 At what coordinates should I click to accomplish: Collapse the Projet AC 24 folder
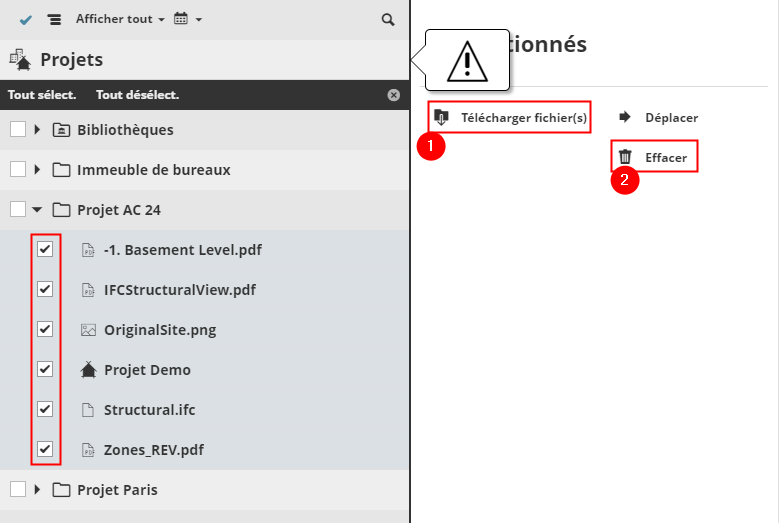pos(38,209)
